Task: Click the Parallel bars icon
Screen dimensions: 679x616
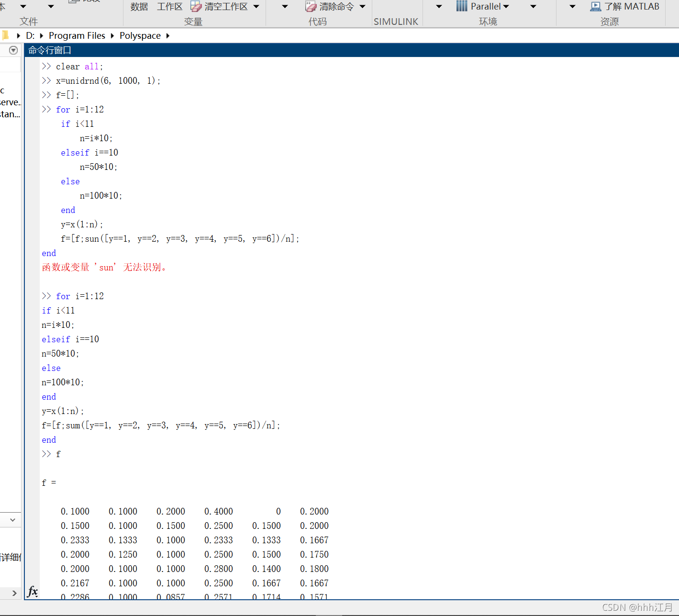Action: coord(462,6)
